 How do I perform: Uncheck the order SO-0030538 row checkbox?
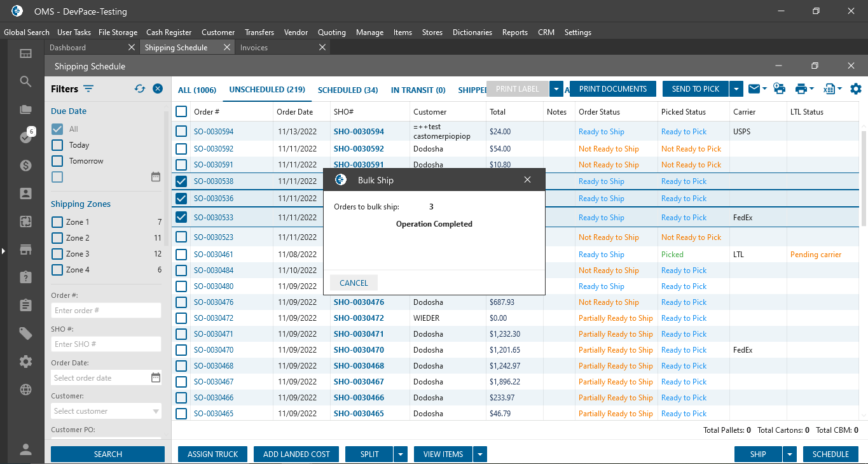(181, 181)
